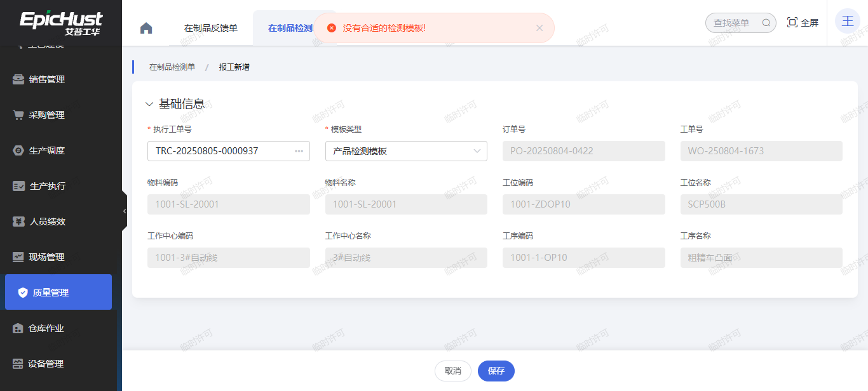Switch to the 在制品反馈单 tab
Image resolution: width=868 pixels, height=391 pixels.
[210, 28]
